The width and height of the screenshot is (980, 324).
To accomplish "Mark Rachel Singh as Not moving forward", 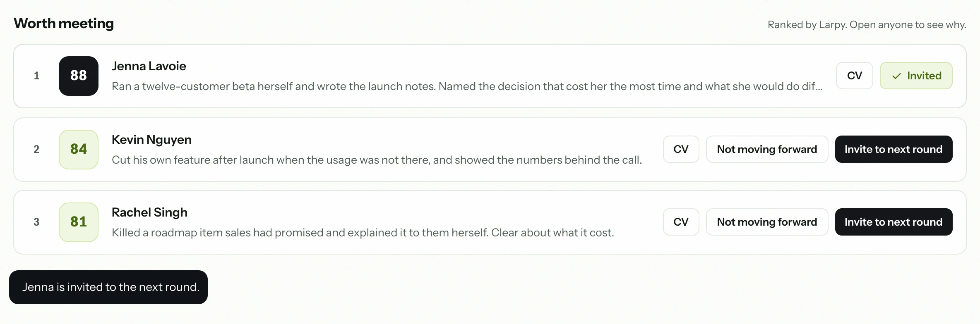I will [767, 222].
